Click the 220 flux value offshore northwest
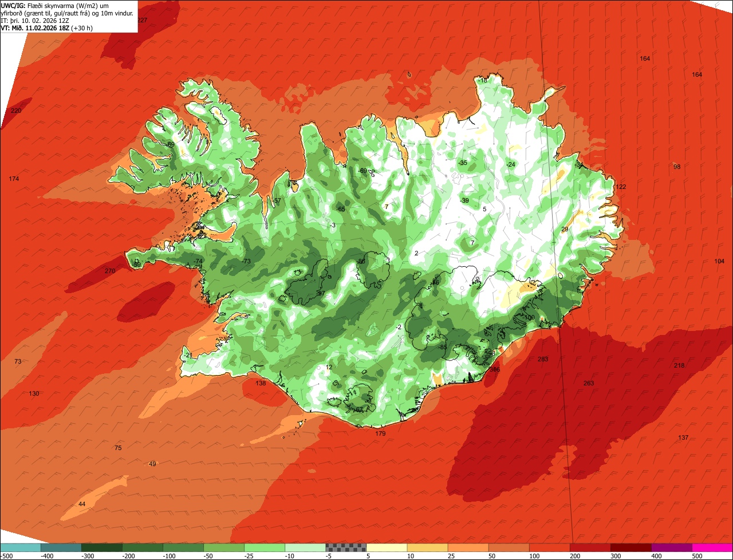733x560 pixels. click(16, 111)
